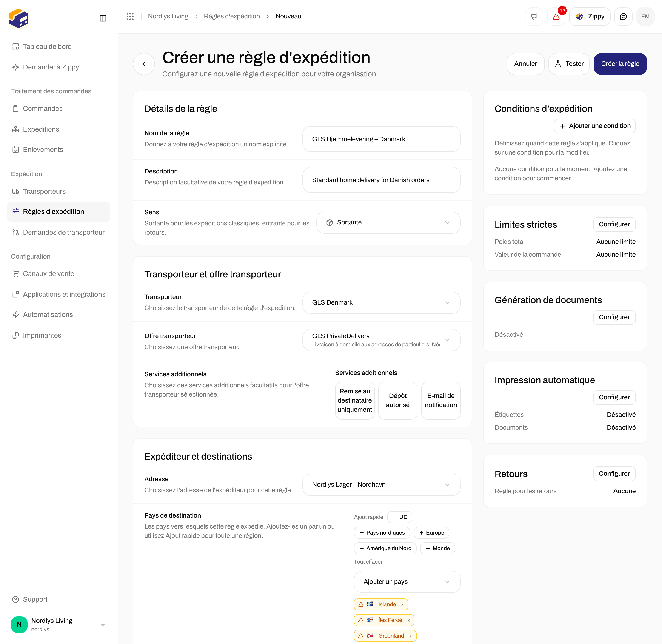Remove Groenland from destination countries

click(411, 636)
